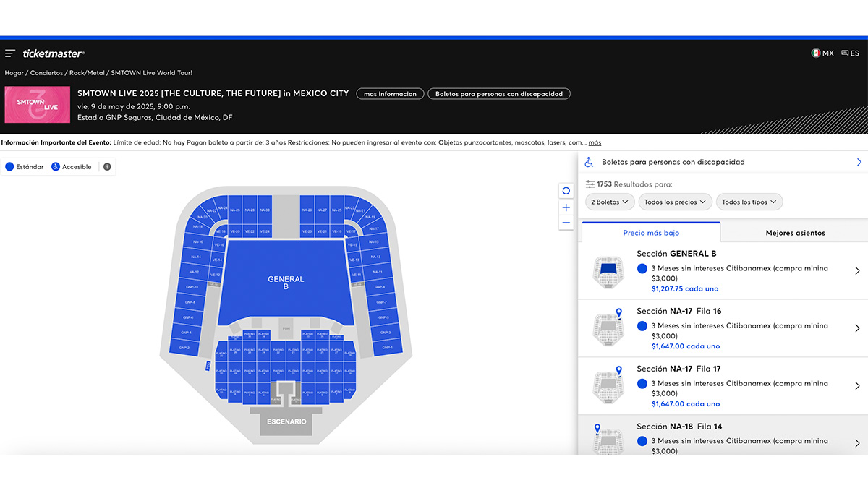868x488 pixels.
Task: Click the filter sliders icon beside results
Action: pyautogui.click(x=590, y=184)
